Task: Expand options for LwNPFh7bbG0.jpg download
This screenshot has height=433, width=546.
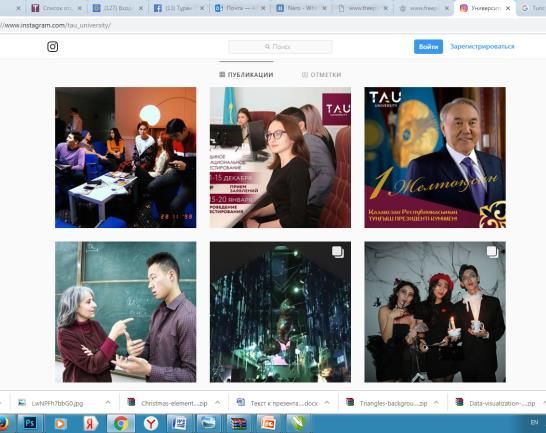Action: coord(108,402)
